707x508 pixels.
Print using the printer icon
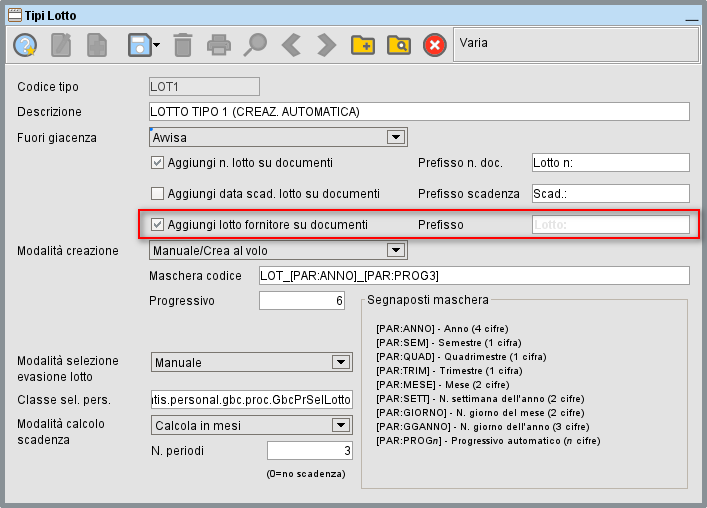point(219,45)
